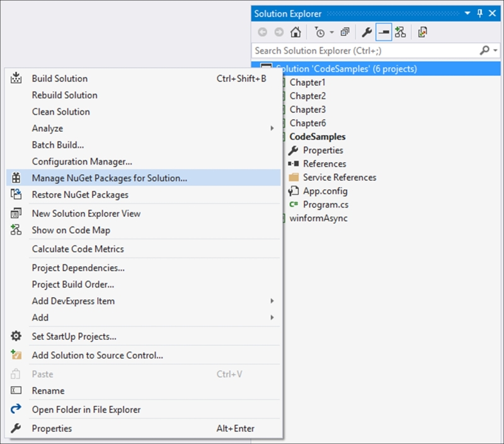Click the App.config file icon
The height and width of the screenshot is (444, 504).
tap(294, 191)
